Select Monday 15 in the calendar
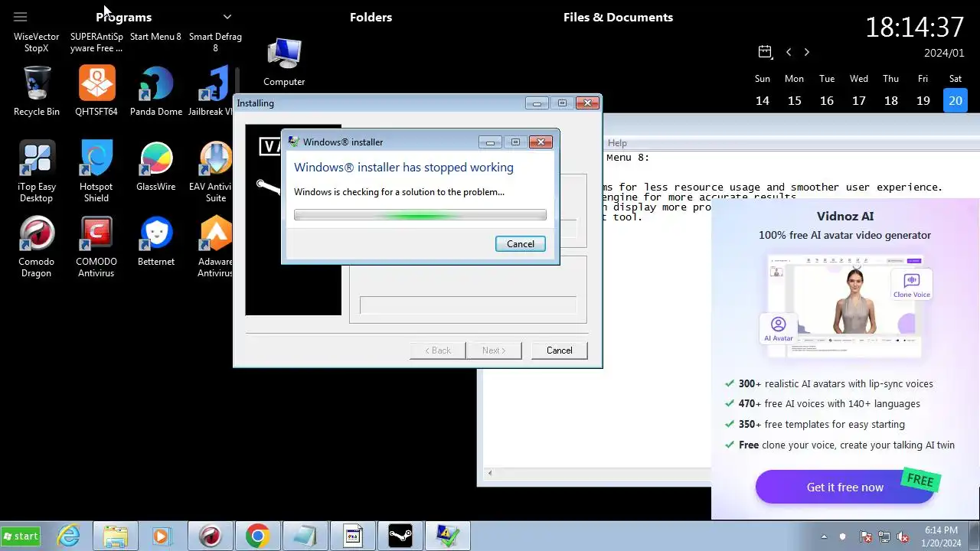The width and height of the screenshot is (980, 551). (795, 100)
